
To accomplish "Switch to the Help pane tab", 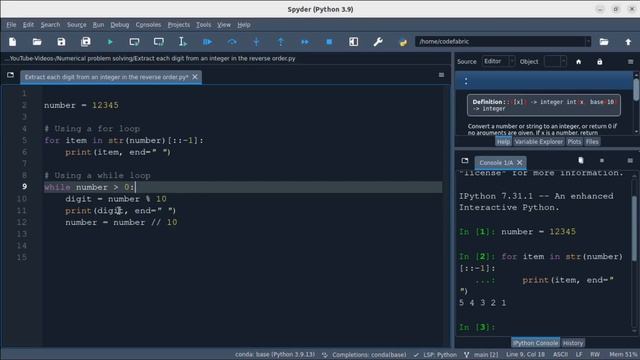I will click(503, 142).
